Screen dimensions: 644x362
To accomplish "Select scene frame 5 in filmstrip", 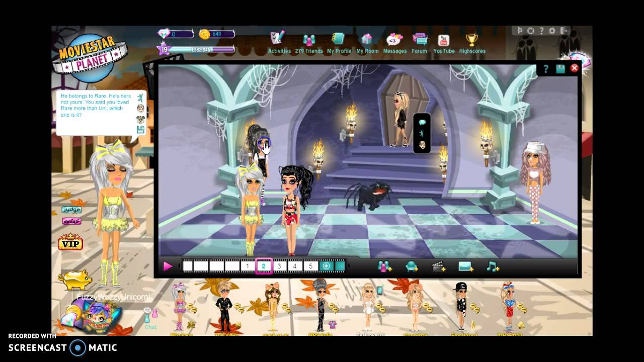I will coord(310,266).
